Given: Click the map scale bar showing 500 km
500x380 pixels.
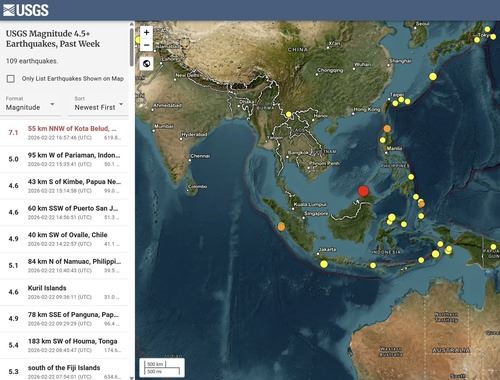Looking at the screenshot, I should pos(162,368).
